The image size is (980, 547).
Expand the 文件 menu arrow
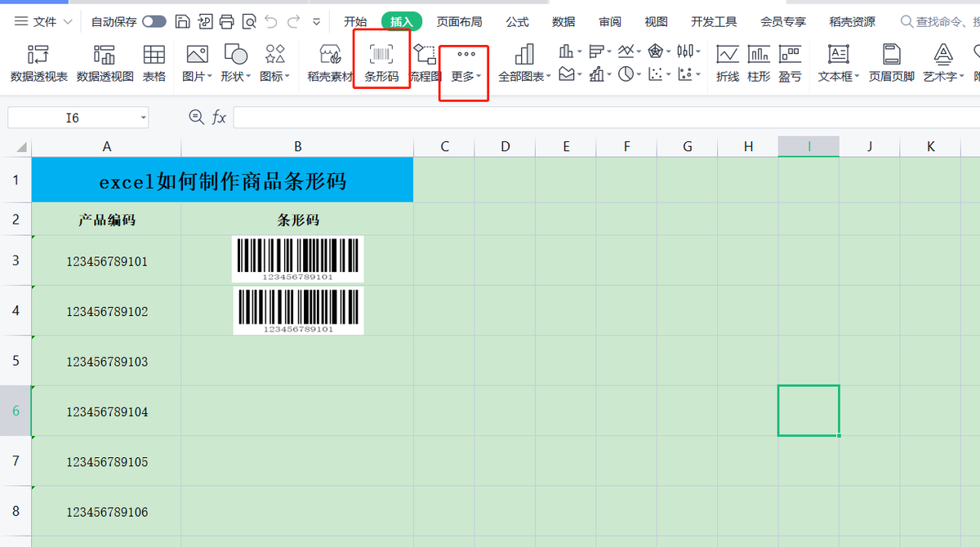[67, 22]
